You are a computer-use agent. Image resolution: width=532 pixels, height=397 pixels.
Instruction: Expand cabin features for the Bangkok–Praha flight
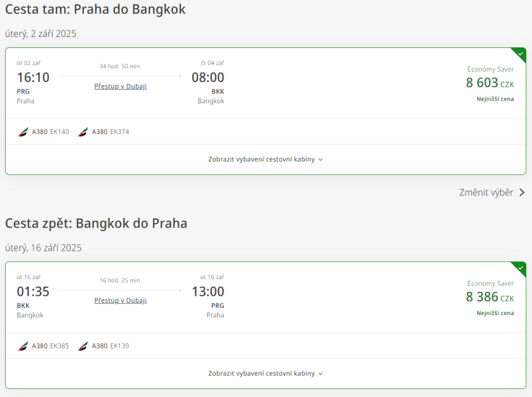(x=265, y=374)
